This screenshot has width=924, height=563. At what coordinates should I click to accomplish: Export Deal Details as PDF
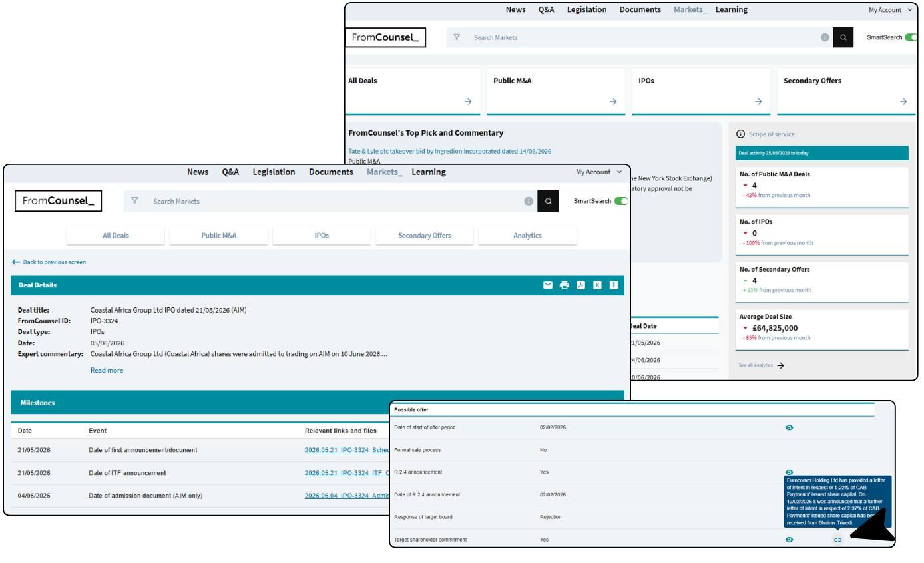pos(580,285)
